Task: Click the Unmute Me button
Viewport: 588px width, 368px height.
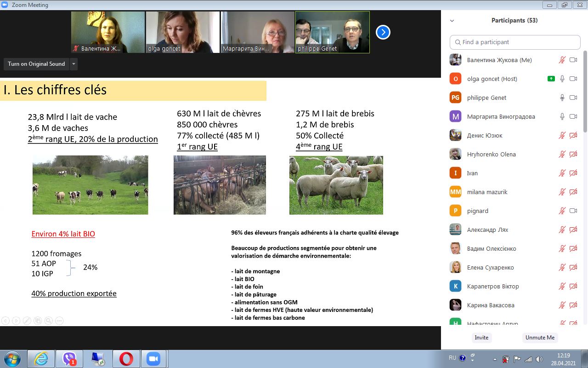Action: click(x=540, y=337)
